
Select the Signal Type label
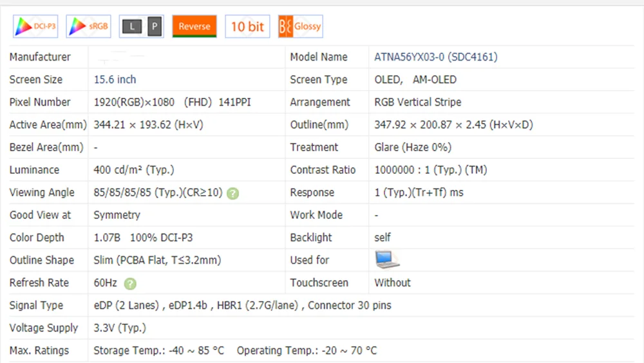[x=36, y=306]
